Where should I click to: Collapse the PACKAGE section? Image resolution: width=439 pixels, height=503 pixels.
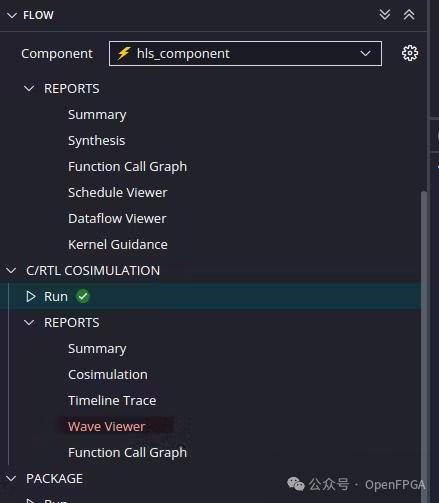click(x=11, y=478)
